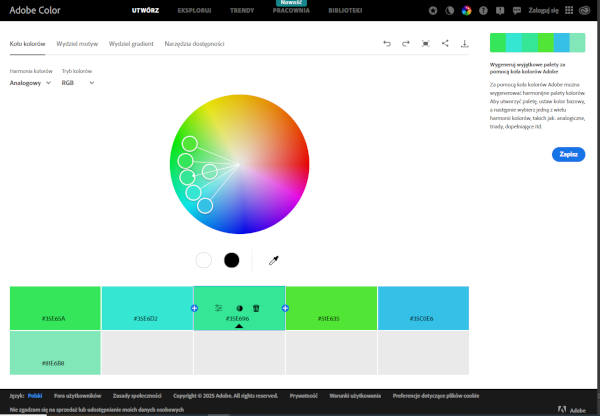The height and width of the screenshot is (416, 600).
Task: Download the palette via download icon
Action: pos(465,44)
